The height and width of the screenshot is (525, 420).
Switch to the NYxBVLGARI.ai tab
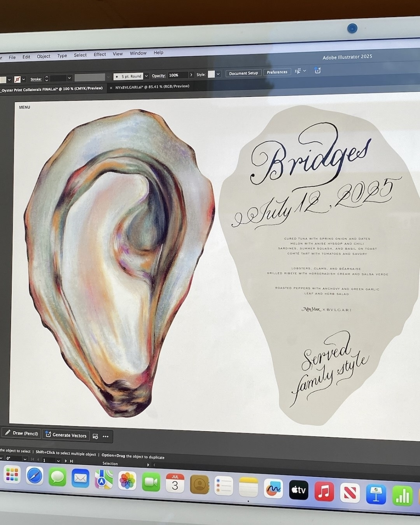click(152, 87)
